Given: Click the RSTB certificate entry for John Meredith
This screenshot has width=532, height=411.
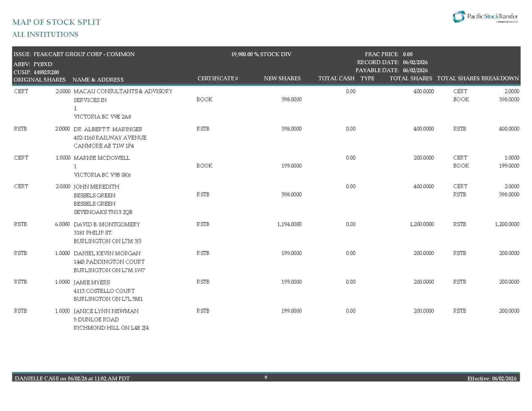Looking at the screenshot, I should coord(203,194).
